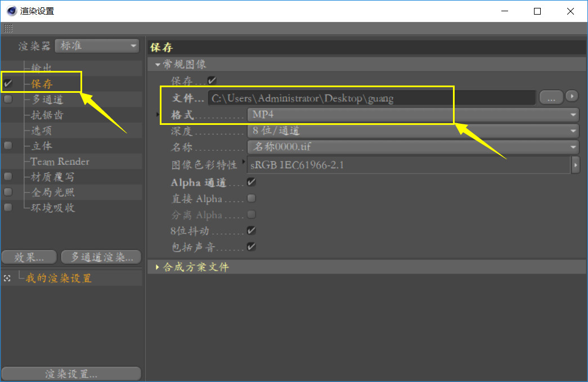This screenshot has width=588, height=382.
Task: Toggle the Alpha 通道 checkbox
Action: 252,182
